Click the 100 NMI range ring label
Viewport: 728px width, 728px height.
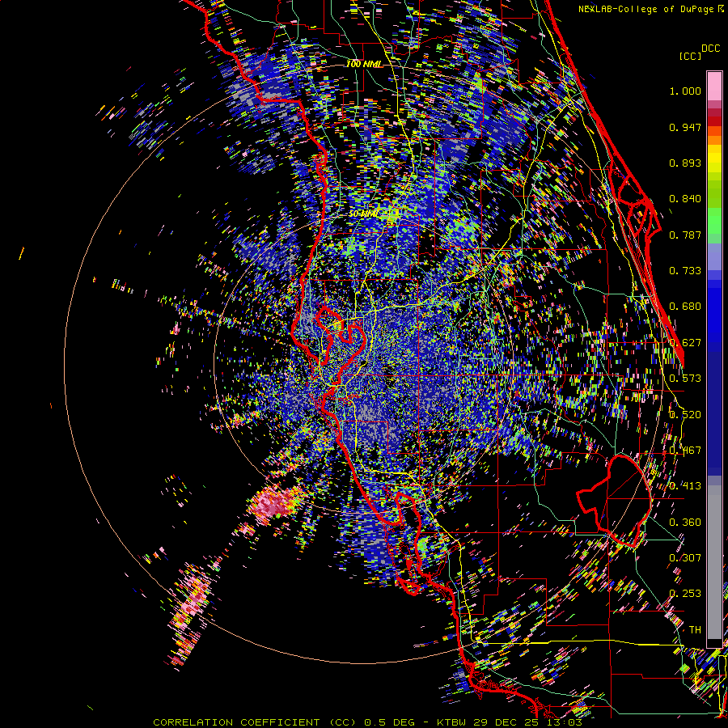[364, 64]
